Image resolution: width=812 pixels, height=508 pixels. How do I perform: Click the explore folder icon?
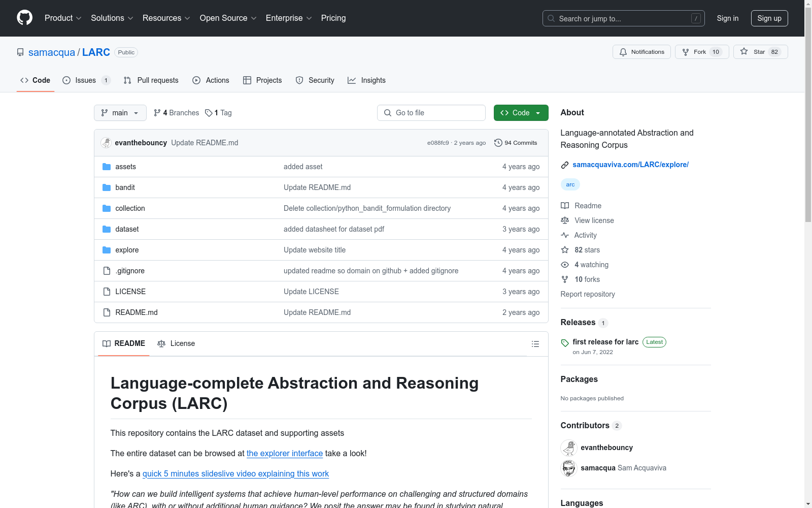pos(107,250)
